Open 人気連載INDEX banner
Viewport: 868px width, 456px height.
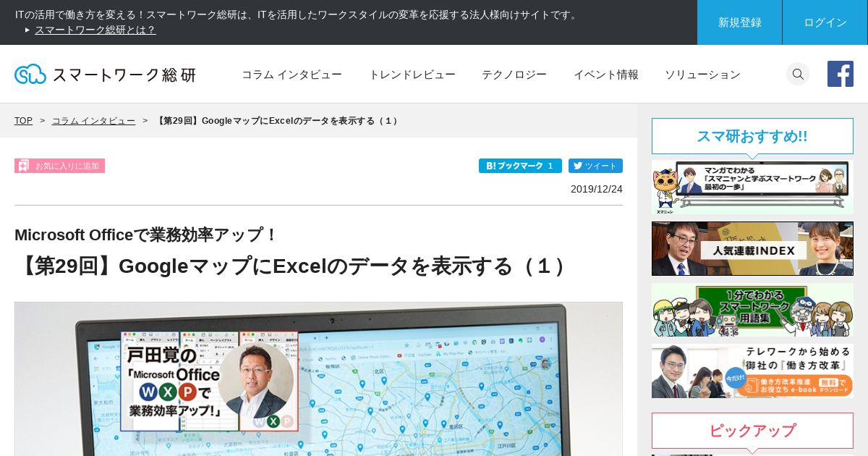click(752, 248)
